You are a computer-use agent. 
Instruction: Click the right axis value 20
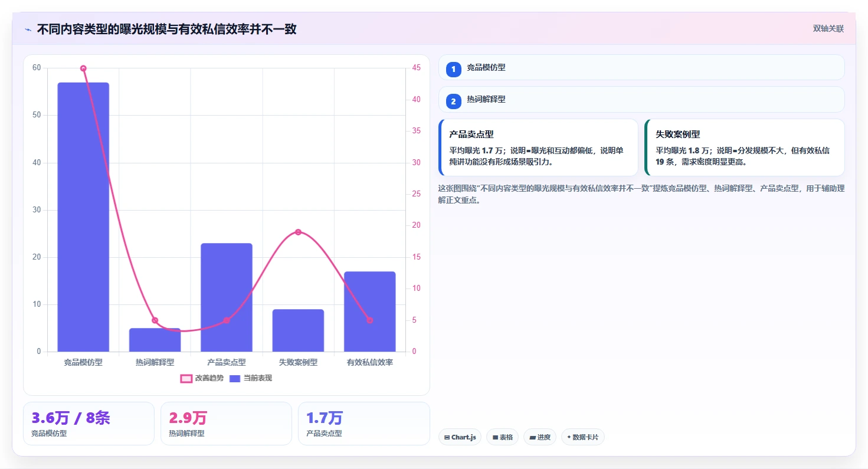(x=416, y=225)
